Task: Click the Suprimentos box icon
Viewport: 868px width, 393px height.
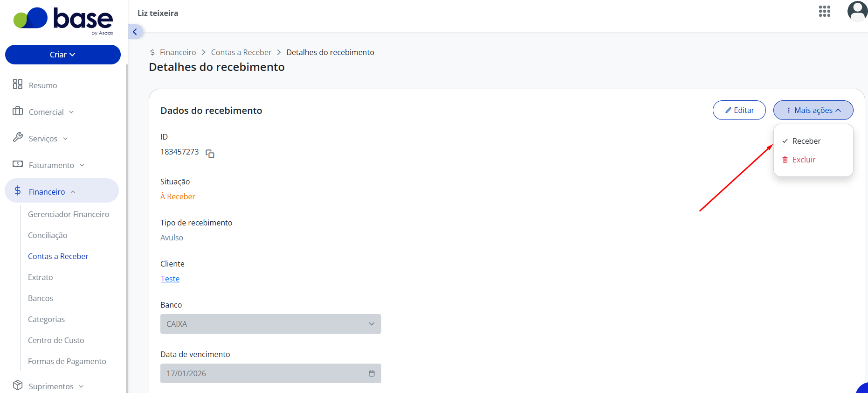Action: [18, 385]
